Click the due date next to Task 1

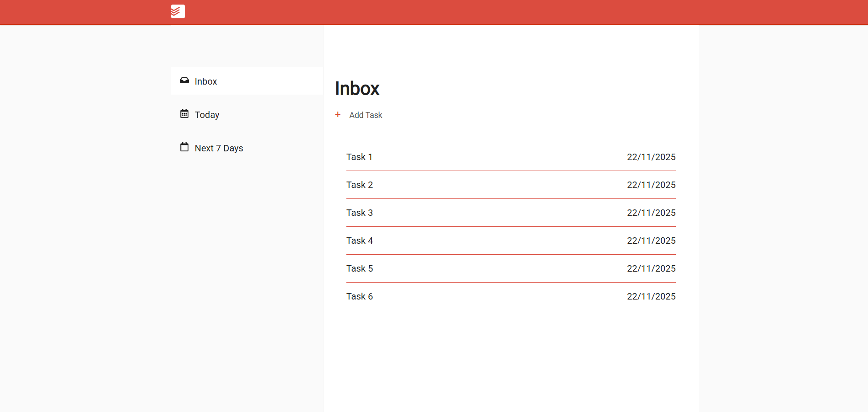tap(651, 157)
